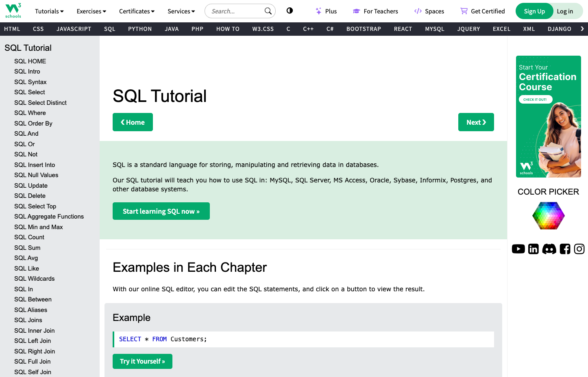Image resolution: width=588 pixels, height=377 pixels.
Task: Open Instagram social icon
Action: [579, 249]
